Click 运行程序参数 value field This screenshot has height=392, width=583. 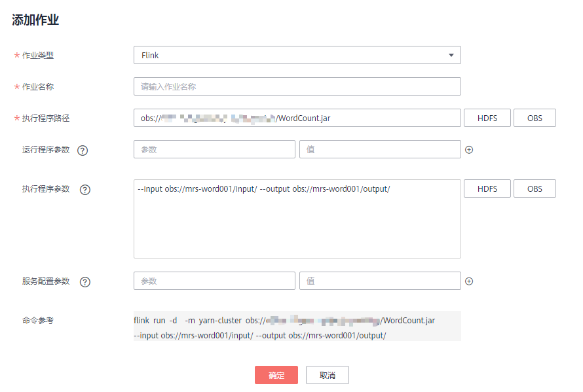click(x=380, y=150)
